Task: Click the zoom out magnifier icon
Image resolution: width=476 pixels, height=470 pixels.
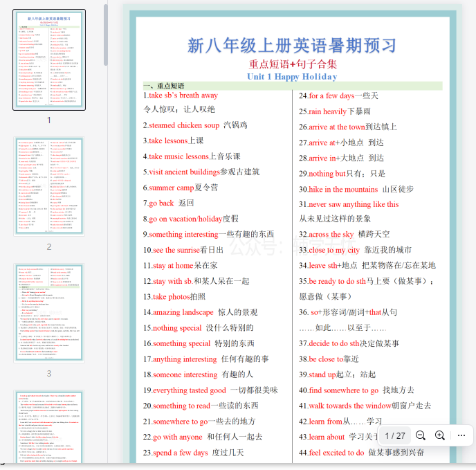Action: point(421,435)
